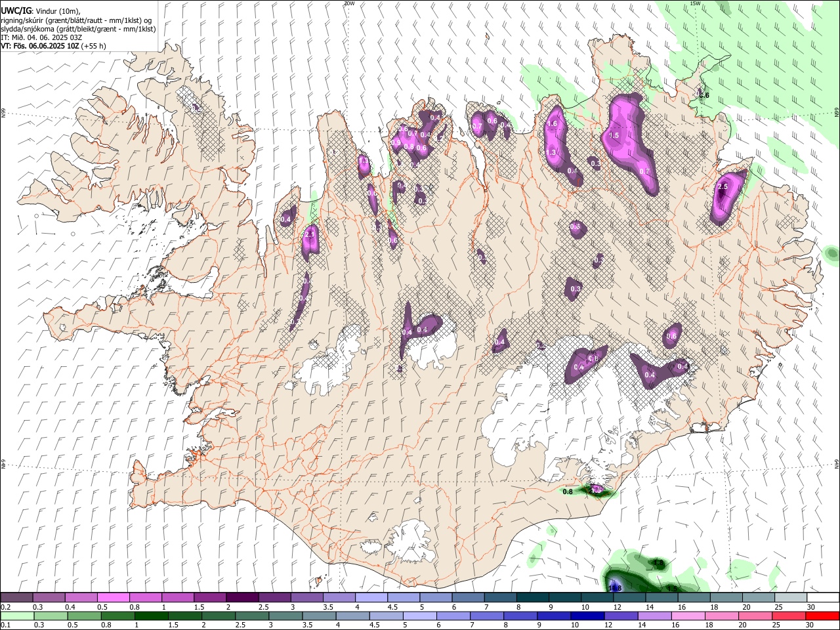This screenshot has height=630, width=840.
Task: Click the white 30 swatch in upper snow scale
Action: (822, 598)
